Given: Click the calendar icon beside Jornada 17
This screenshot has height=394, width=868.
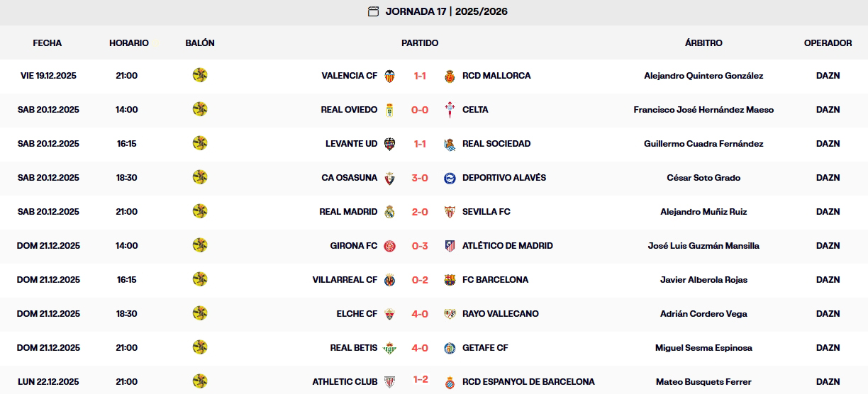Looking at the screenshot, I should (374, 11).
